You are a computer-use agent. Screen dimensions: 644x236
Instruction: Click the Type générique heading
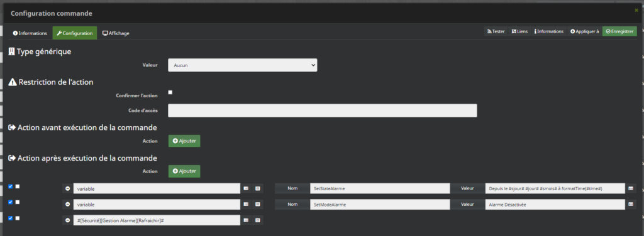pos(40,52)
